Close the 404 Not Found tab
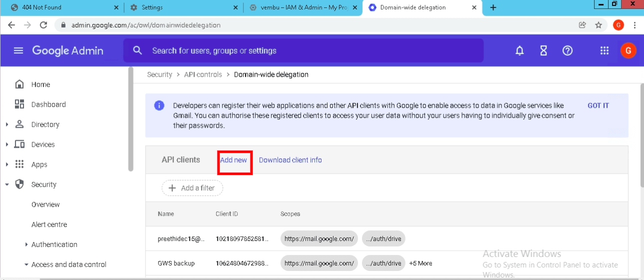The height and width of the screenshot is (280, 644). click(x=116, y=8)
